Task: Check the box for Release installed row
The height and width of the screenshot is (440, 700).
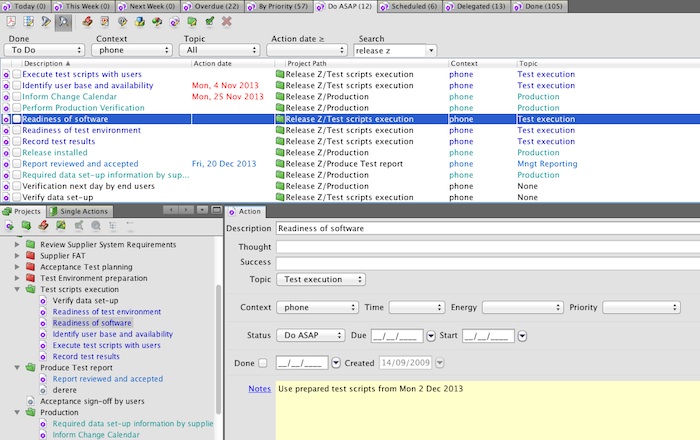Action: [16, 153]
